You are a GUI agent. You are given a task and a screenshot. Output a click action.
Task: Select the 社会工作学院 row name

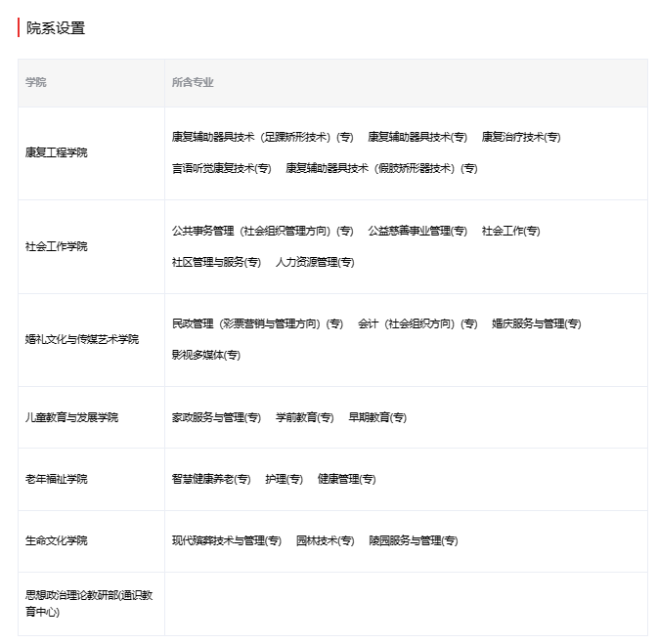(x=57, y=246)
